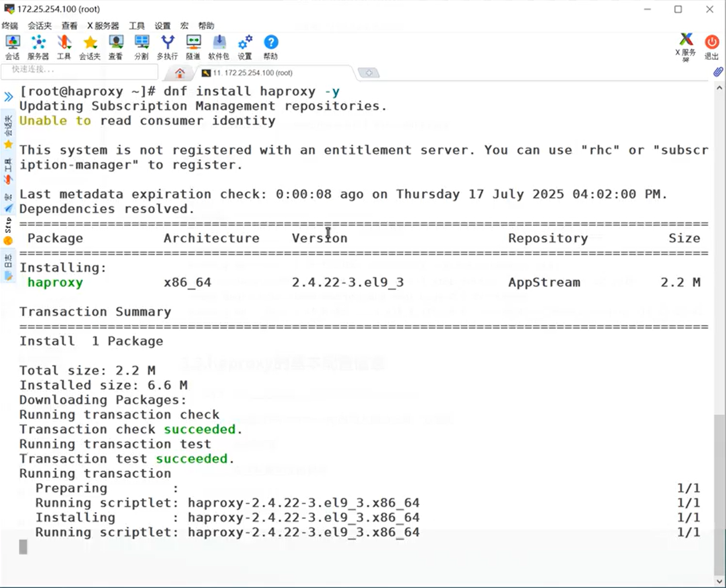726x588 pixels.
Task: Click 'succeeded' after Transaction test
Action: tap(192, 459)
